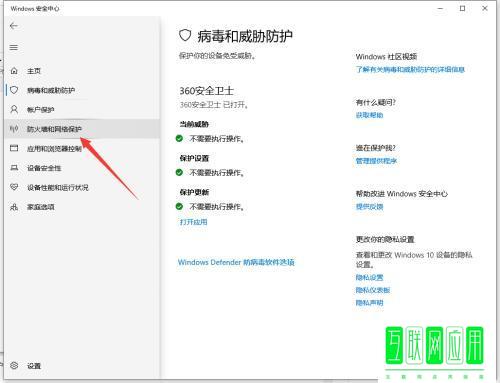Minimize the Windows 安全中心 window

pos(440,8)
